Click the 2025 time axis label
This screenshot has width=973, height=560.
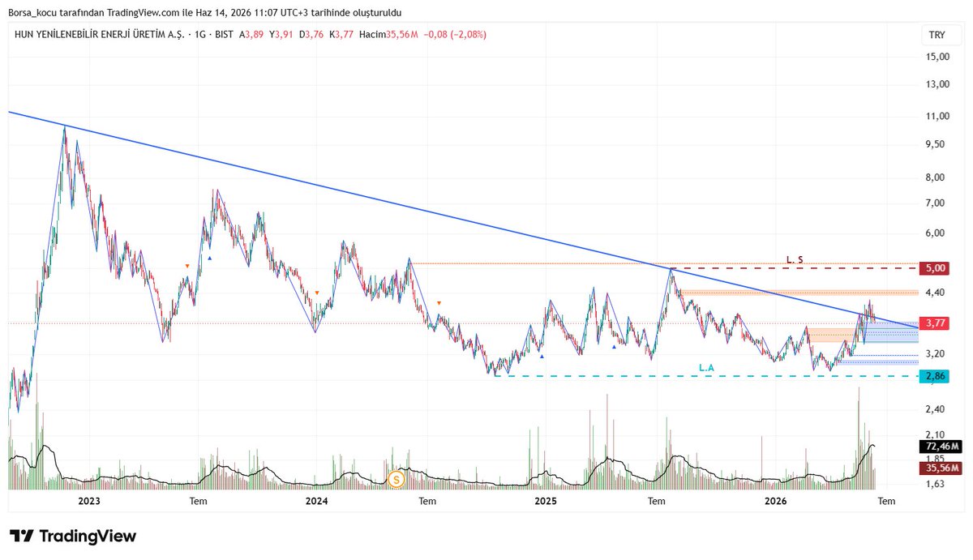tap(546, 501)
